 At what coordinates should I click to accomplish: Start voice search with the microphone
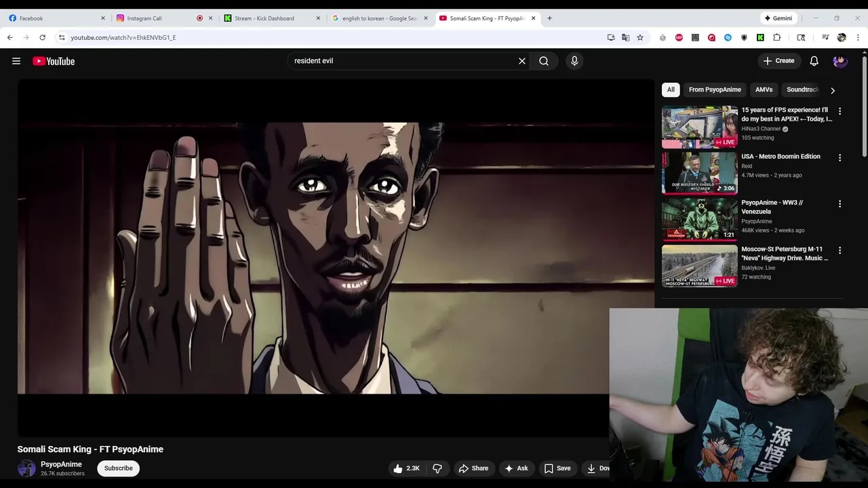(574, 61)
